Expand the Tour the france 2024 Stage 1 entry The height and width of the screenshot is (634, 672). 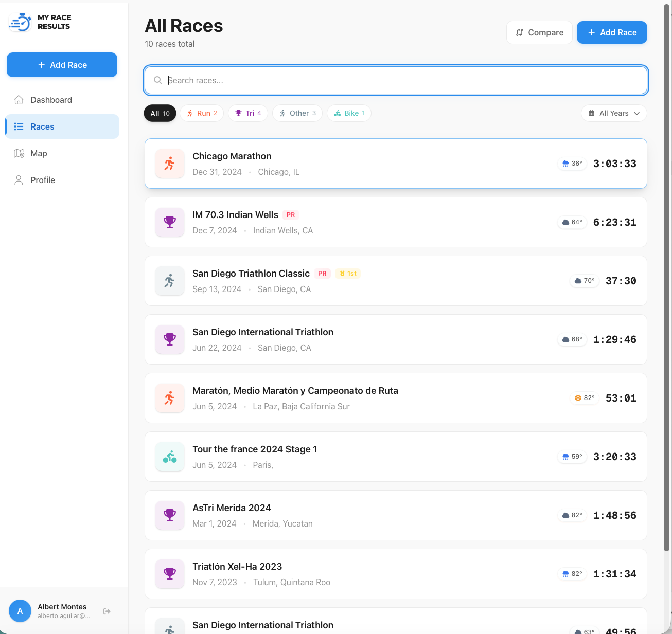(396, 457)
